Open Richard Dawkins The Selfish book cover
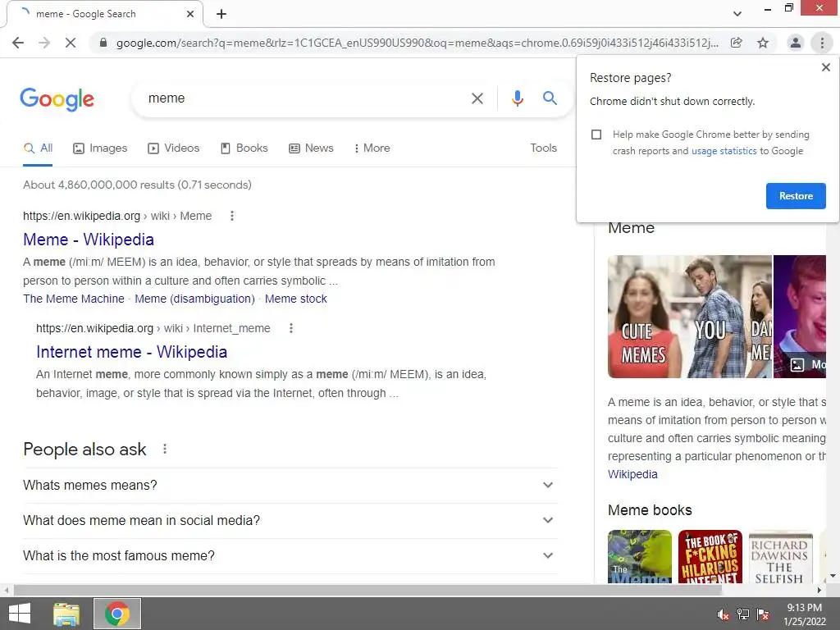Image resolution: width=840 pixels, height=630 pixels. 781,557
